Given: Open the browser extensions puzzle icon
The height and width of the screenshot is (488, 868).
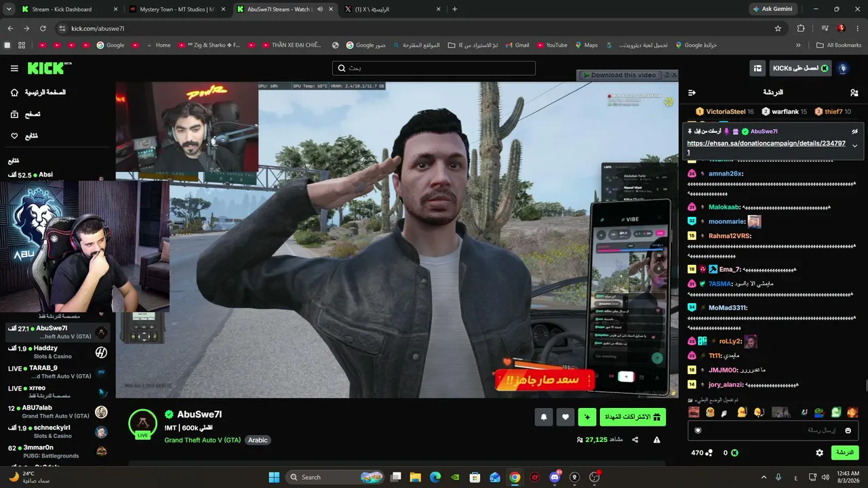Looking at the screenshot, I should pos(801,28).
